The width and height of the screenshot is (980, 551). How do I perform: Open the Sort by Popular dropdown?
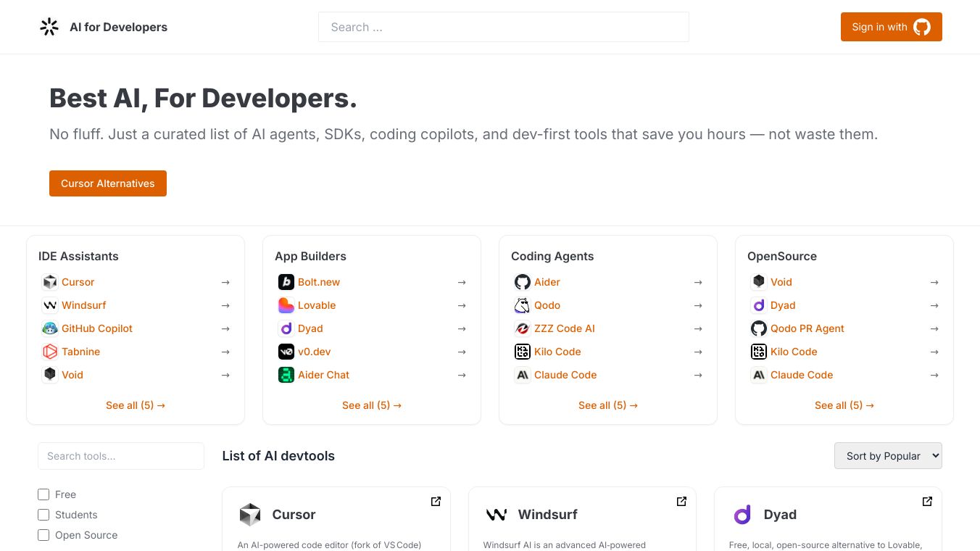point(888,456)
